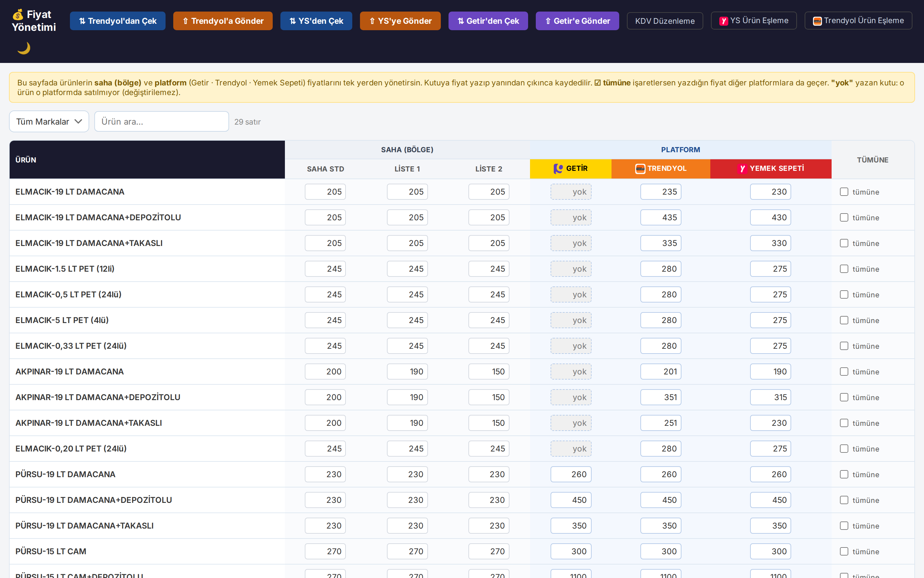Open YS Ürün Eşleme

point(754,21)
